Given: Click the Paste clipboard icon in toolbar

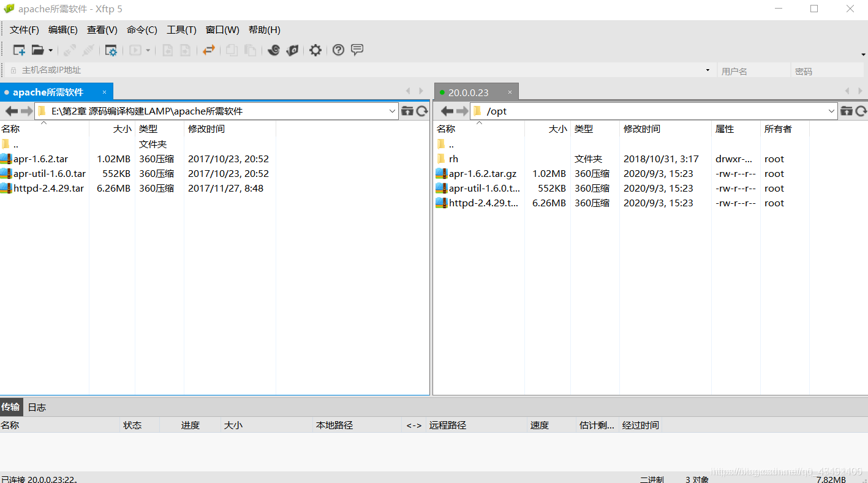Looking at the screenshot, I should click(x=250, y=50).
